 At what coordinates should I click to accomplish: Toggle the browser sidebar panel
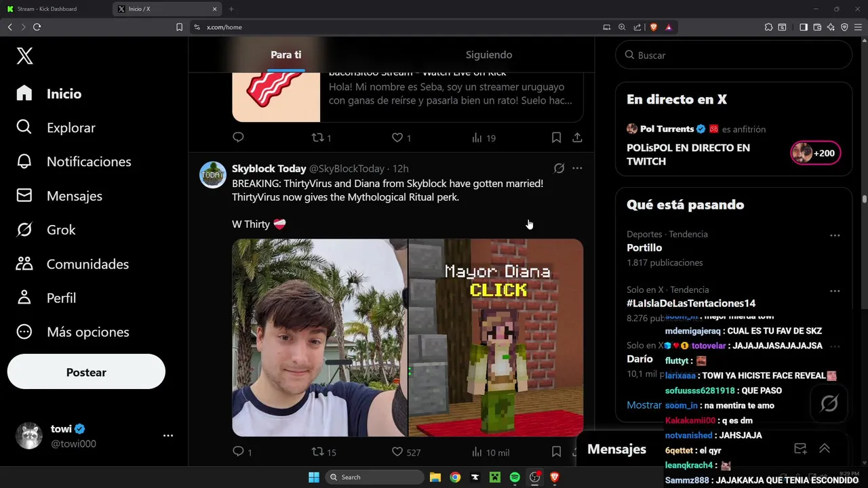point(804,27)
